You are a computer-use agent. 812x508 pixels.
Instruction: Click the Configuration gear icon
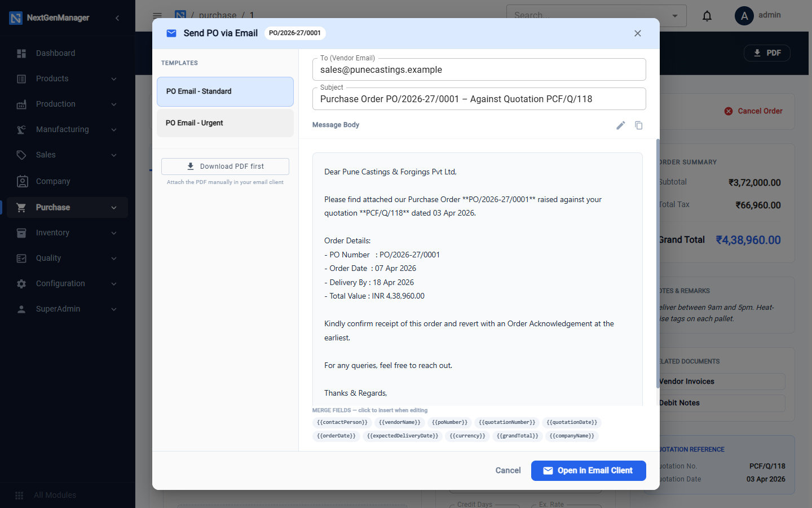point(21,284)
